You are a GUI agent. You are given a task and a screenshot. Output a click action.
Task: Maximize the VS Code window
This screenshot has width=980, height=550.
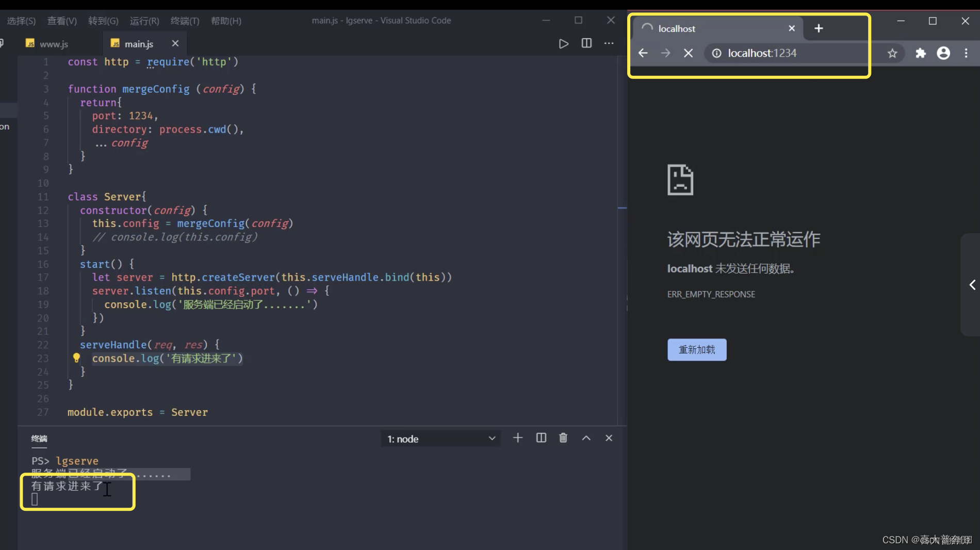[578, 20]
